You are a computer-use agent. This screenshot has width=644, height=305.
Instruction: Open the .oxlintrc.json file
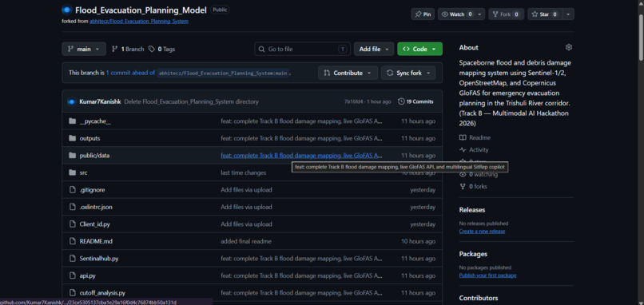[x=96, y=208]
